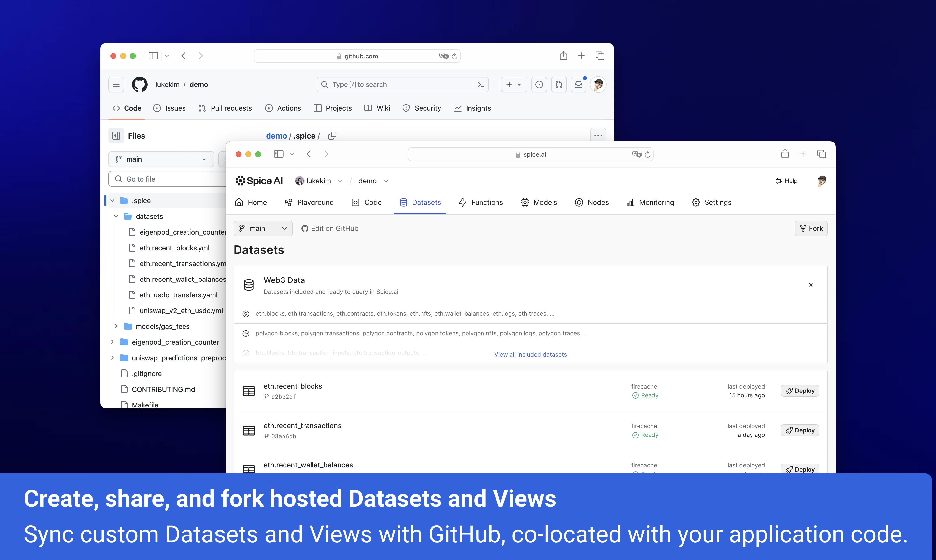Close the Web3 Data panel
Image resolution: width=936 pixels, height=560 pixels.
click(x=811, y=285)
